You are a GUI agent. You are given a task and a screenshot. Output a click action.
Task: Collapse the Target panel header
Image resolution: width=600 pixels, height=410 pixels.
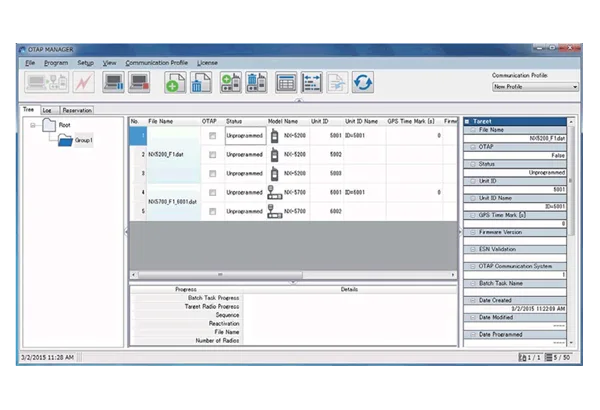coord(467,121)
